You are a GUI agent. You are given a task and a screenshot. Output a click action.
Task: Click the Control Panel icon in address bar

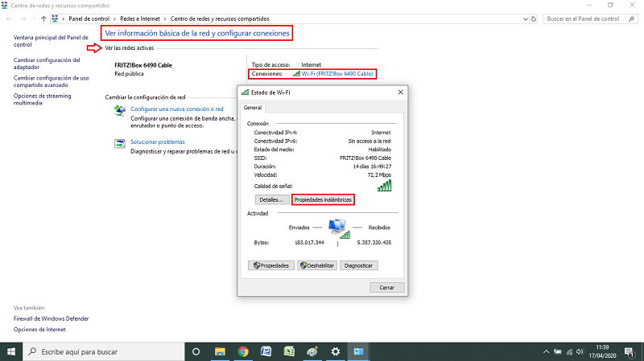55,18
